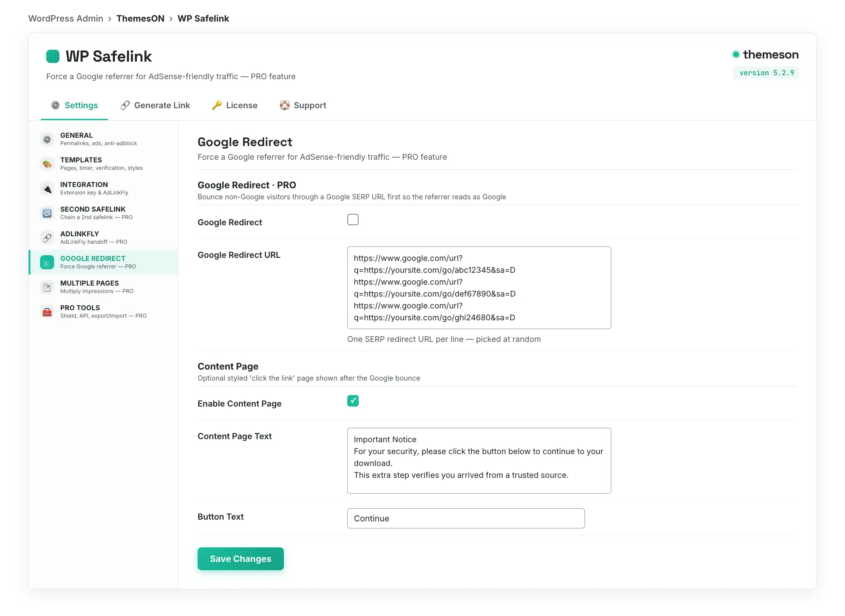
Task: Open ADLINKFLY settings section
Action: 103,238
